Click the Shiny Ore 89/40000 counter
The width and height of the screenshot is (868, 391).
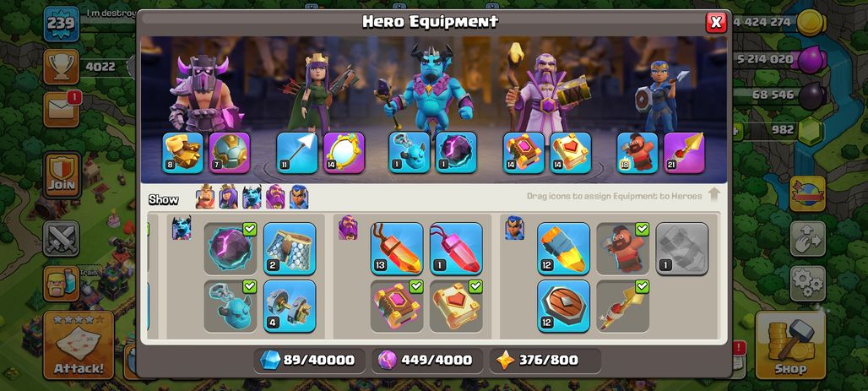pyautogui.click(x=309, y=361)
